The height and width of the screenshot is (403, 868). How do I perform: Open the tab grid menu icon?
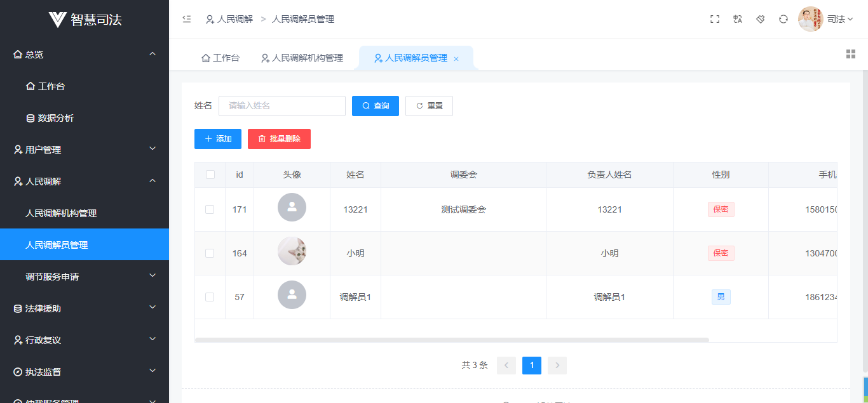click(x=851, y=54)
